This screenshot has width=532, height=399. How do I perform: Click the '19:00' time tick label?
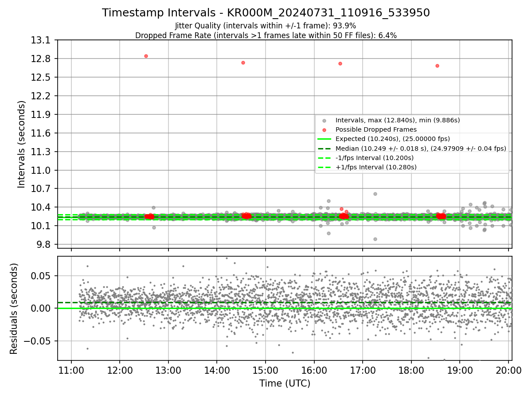pos(459,370)
